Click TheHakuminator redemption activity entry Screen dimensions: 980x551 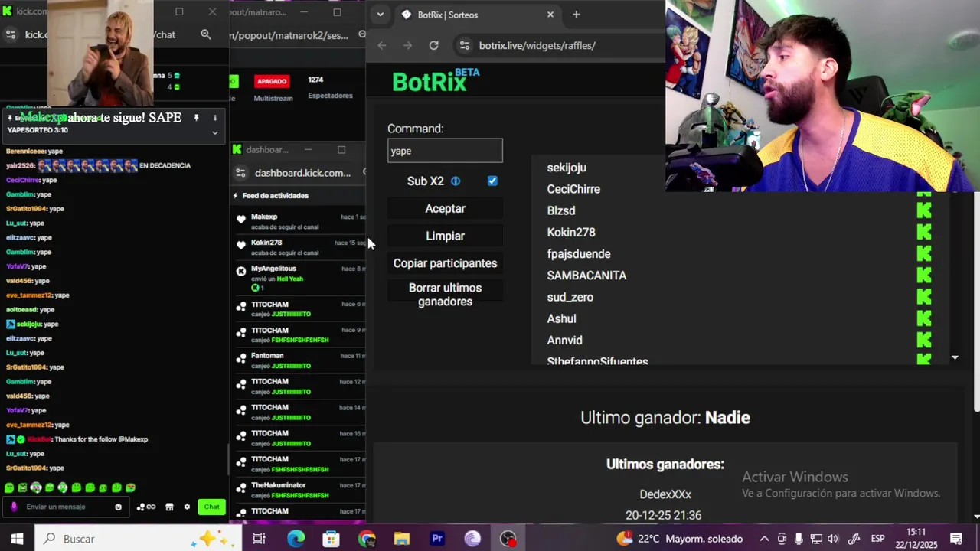pyautogui.click(x=299, y=490)
